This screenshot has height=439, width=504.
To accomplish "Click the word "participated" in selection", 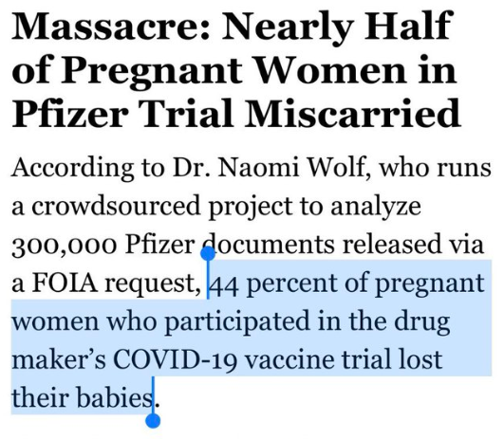I will pos(237,322).
